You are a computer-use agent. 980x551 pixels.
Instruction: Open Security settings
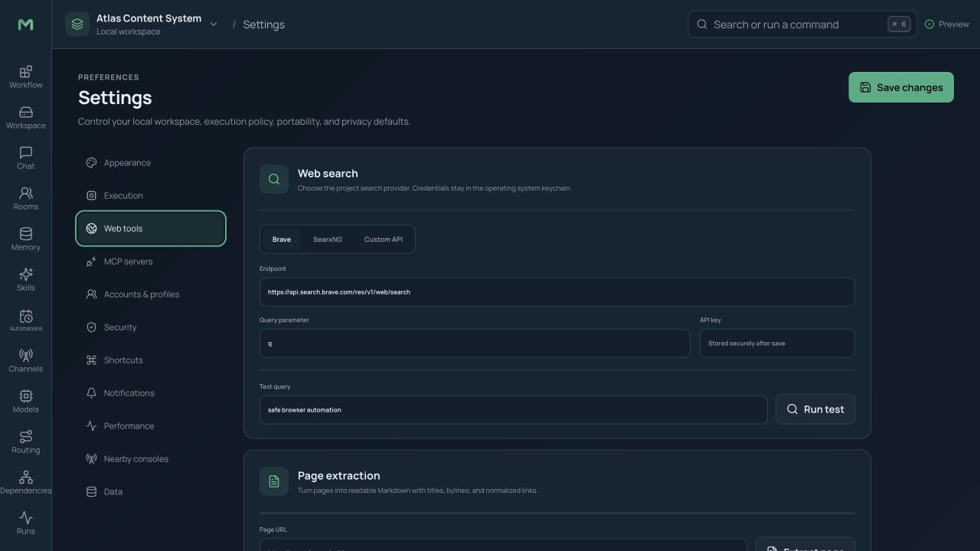click(151, 328)
